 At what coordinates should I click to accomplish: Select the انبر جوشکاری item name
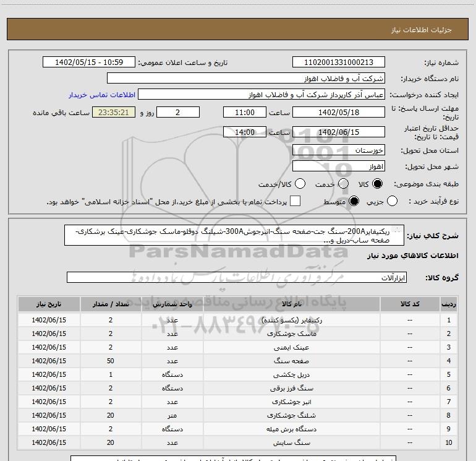(291, 402)
